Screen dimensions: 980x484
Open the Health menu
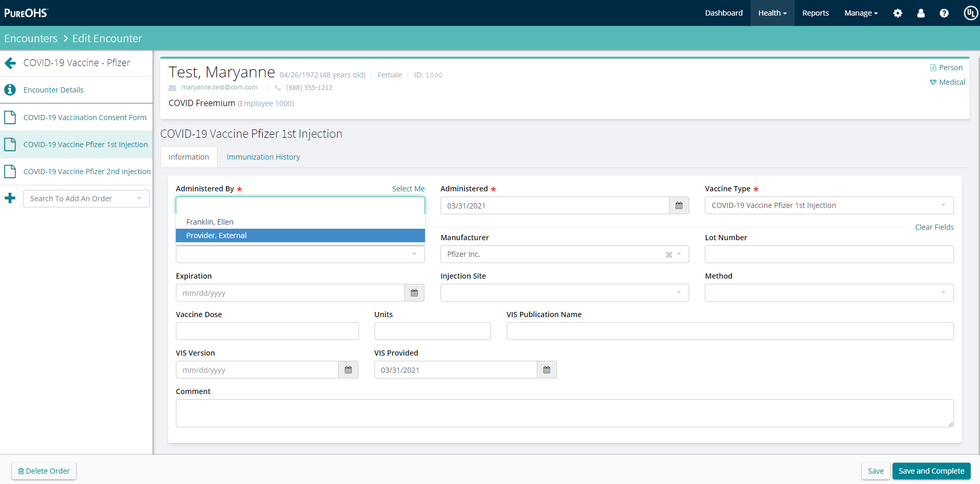click(x=772, y=13)
